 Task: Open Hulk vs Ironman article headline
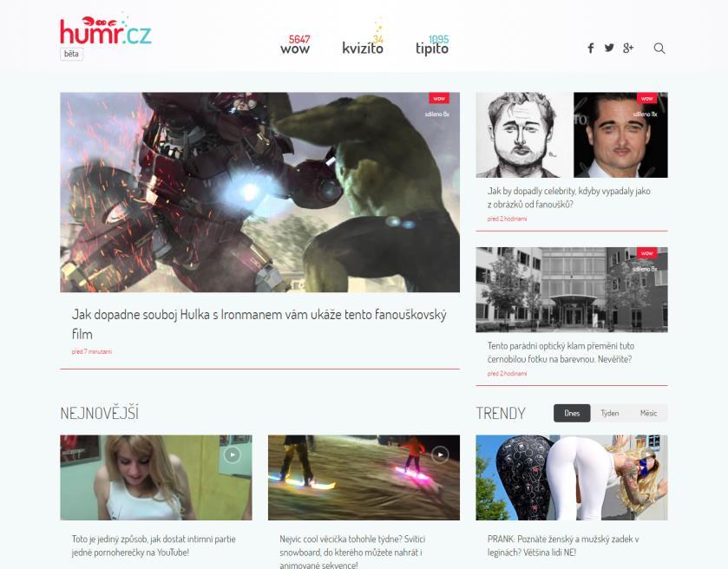pyautogui.click(x=259, y=324)
